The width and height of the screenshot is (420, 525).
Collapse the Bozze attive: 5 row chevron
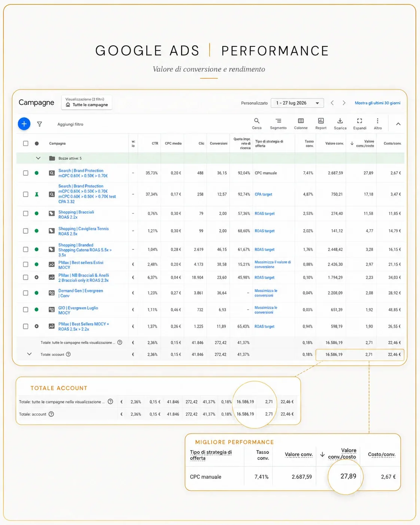click(38, 158)
